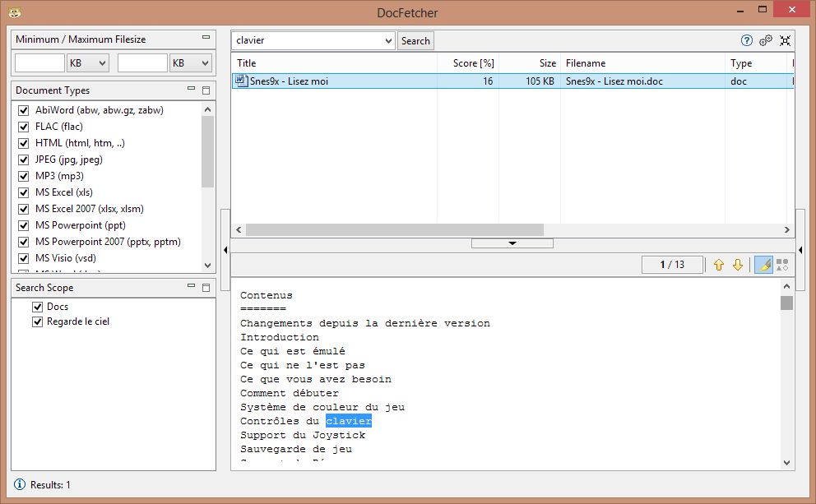Click the preview line Support du Joystick

coord(303,435)
